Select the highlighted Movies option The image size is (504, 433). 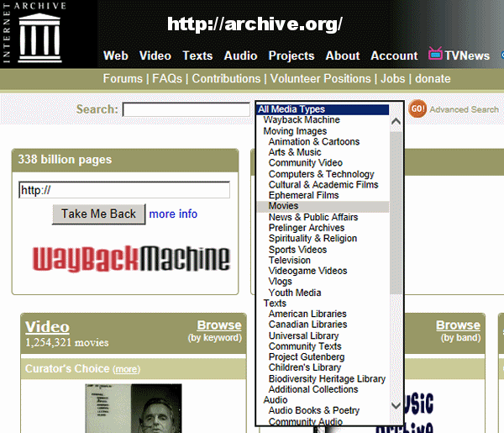(323, 206)
